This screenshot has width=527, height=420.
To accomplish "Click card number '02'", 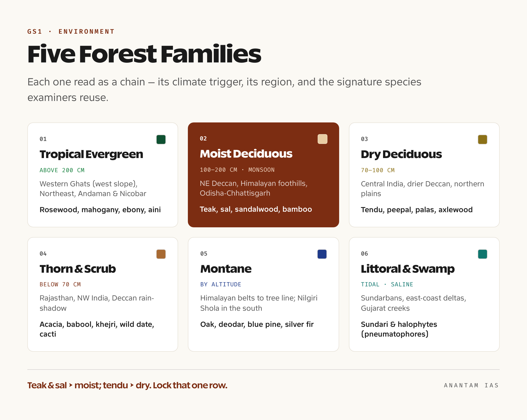I will [203, 139].
